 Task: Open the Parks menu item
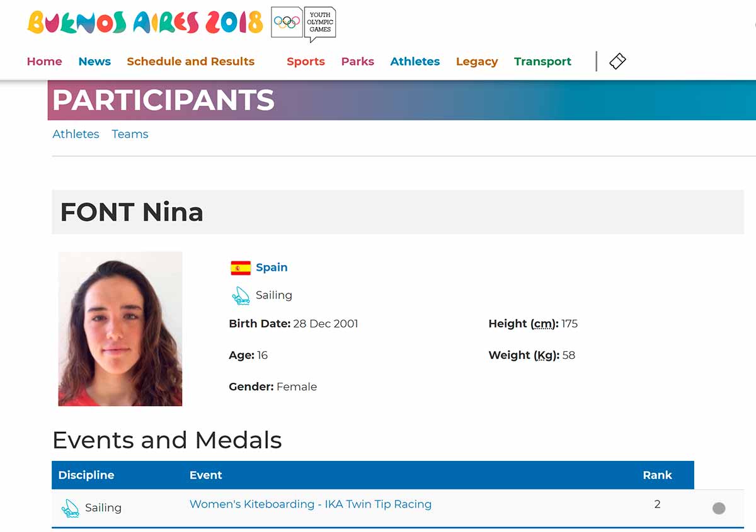click(x=358, y=61)
